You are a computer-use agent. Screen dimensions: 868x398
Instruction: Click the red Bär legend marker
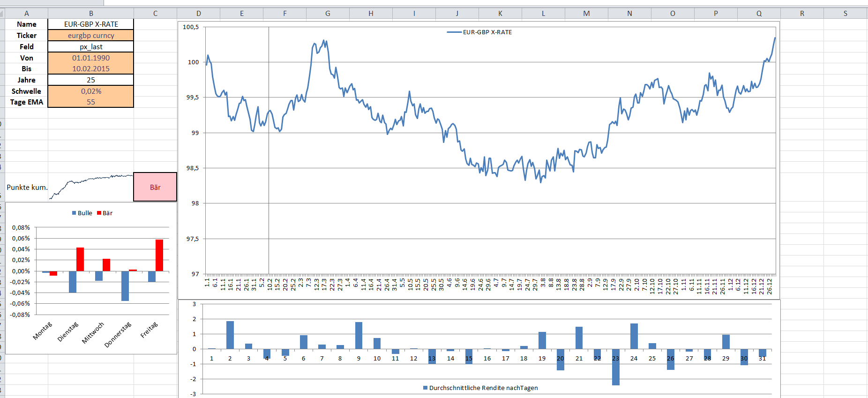[x=99, y=213]
